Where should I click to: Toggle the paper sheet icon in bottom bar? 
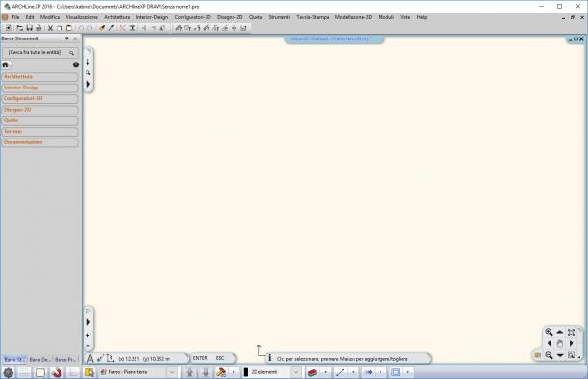pyautogui.click(x=40, y=372)
